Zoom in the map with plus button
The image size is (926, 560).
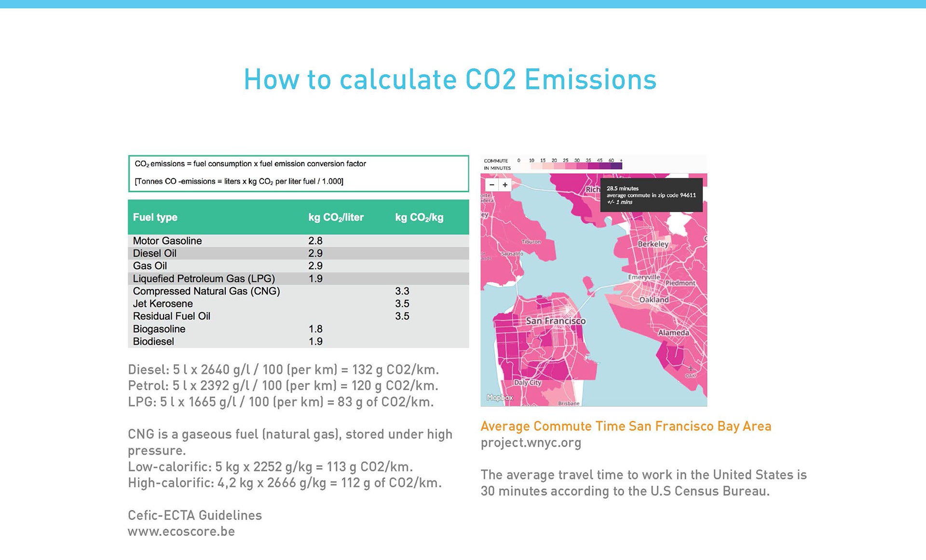[x=505, y=185]
